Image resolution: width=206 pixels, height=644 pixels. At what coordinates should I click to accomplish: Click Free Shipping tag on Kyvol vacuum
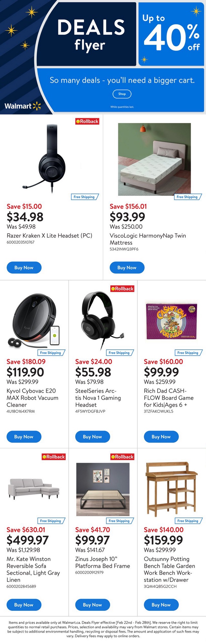coord(50,353)
